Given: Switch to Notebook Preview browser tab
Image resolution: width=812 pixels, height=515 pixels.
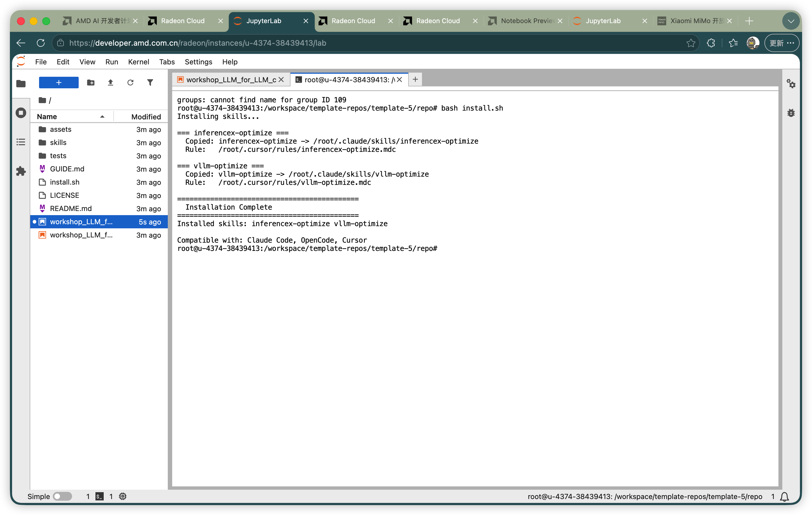Looking at the screenshot, I should click(x=525, y=21).
